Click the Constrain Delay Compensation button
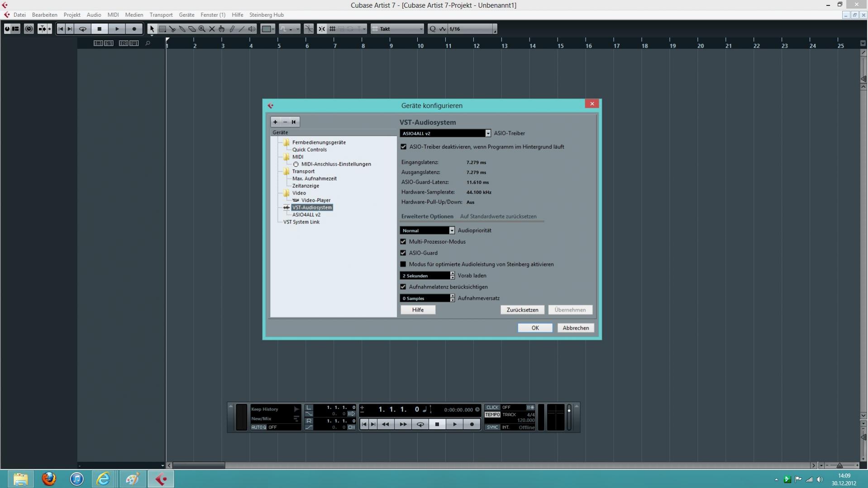 tap(29, 29)
